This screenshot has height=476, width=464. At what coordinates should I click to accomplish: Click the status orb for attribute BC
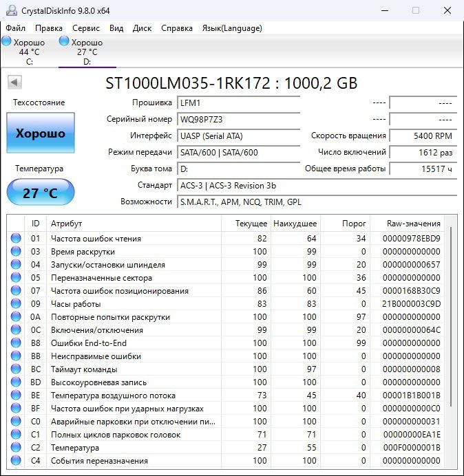pos(16,369)
